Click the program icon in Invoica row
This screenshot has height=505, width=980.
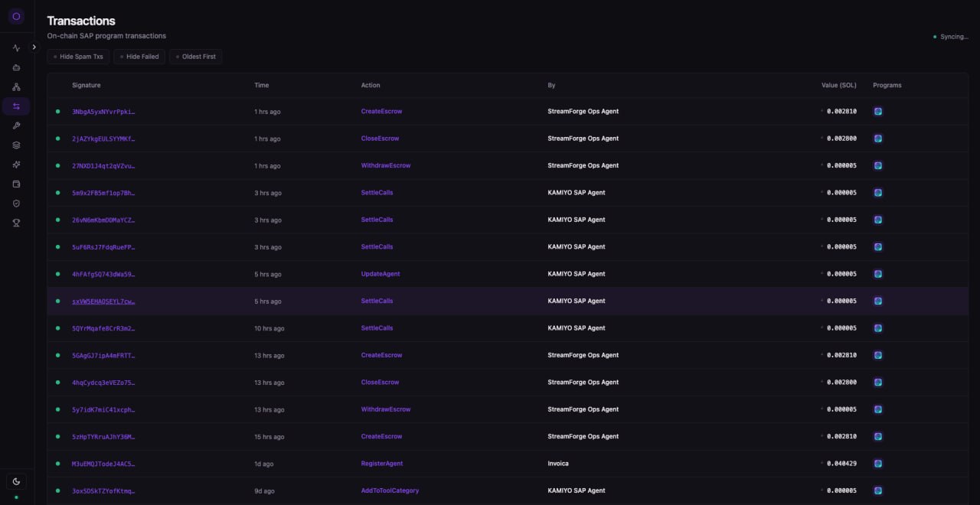(878, 464)
